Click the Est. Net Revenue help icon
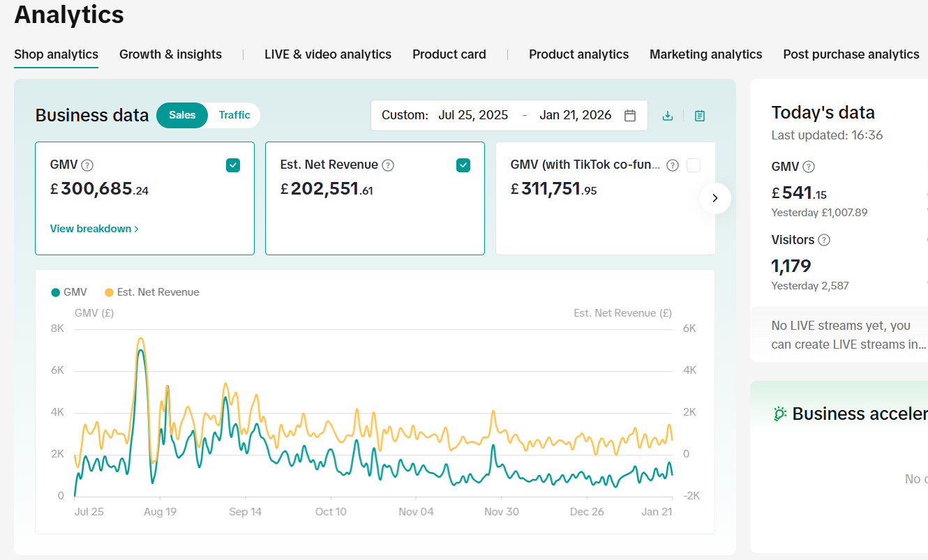928x560 pixels. pos(388,165)
